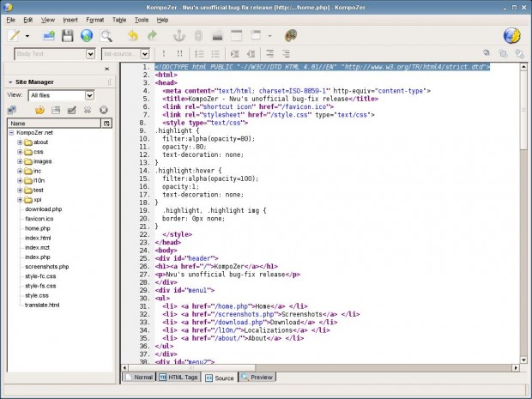Switch to the Preview tab
This screenshot has width=532, height=399.
coord(257,378)
